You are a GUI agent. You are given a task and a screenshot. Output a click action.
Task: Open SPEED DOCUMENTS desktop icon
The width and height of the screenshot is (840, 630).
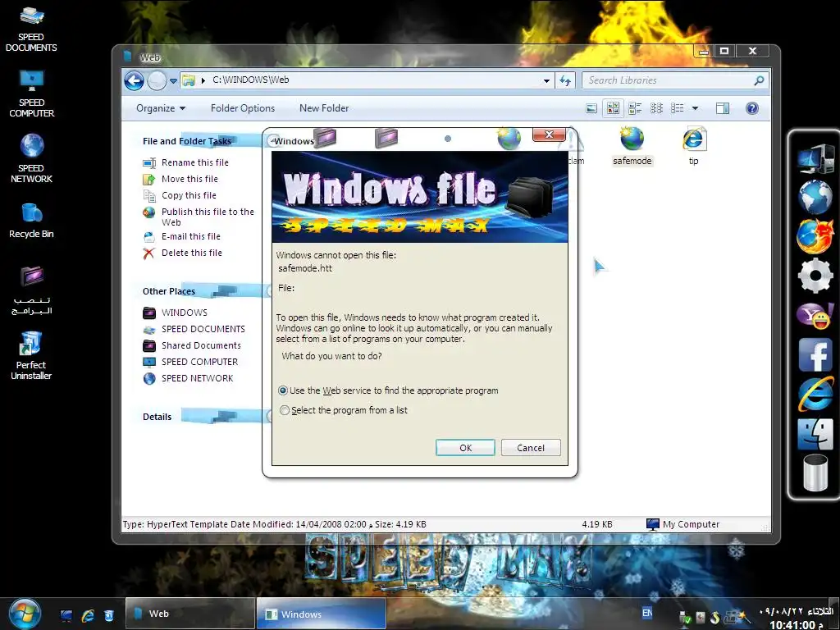coord(31,28)
